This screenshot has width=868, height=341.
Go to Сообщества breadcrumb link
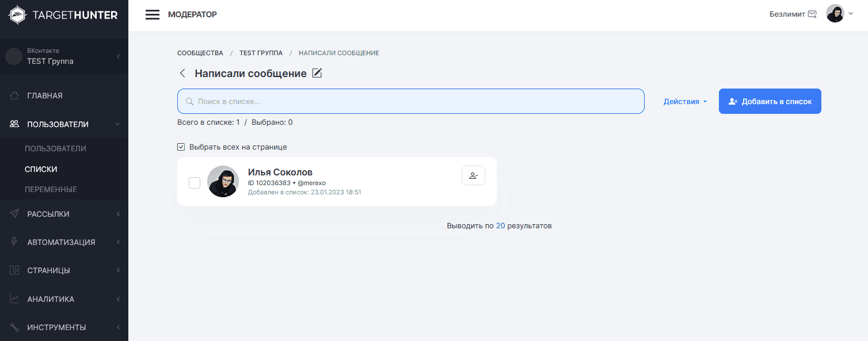click(x=200, y=53)
